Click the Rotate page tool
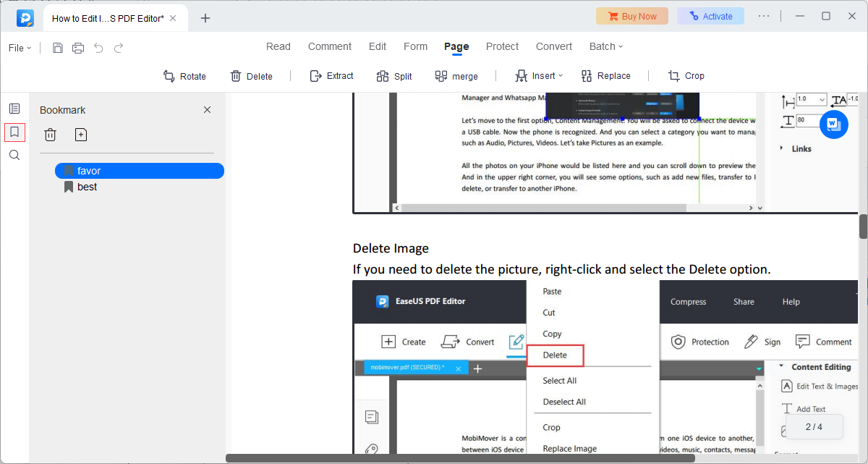The image size is (868, 464). [x=184, y=76]
